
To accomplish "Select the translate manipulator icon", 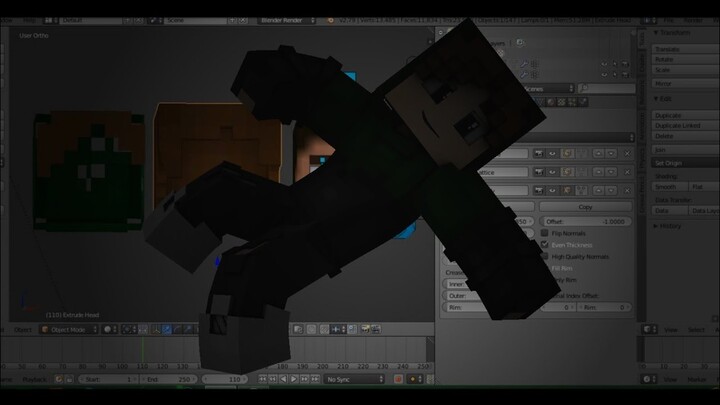I will 167,329.
